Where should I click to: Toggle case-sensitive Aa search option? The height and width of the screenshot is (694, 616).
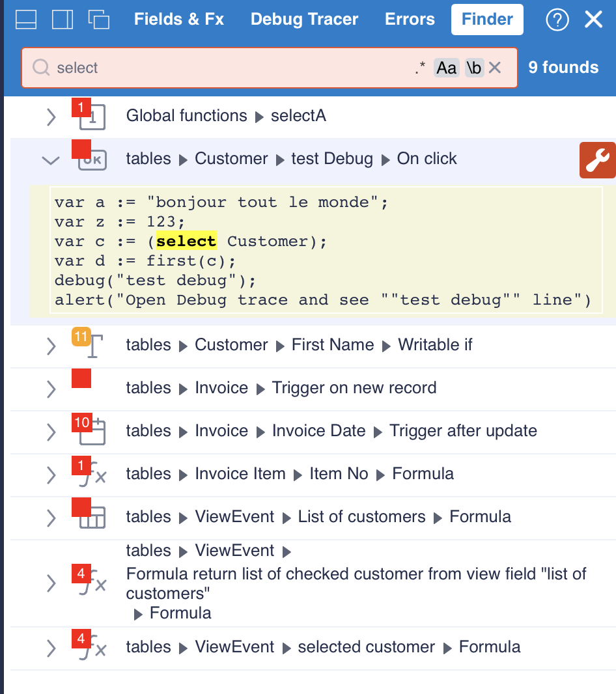click(x=447, y=68)
